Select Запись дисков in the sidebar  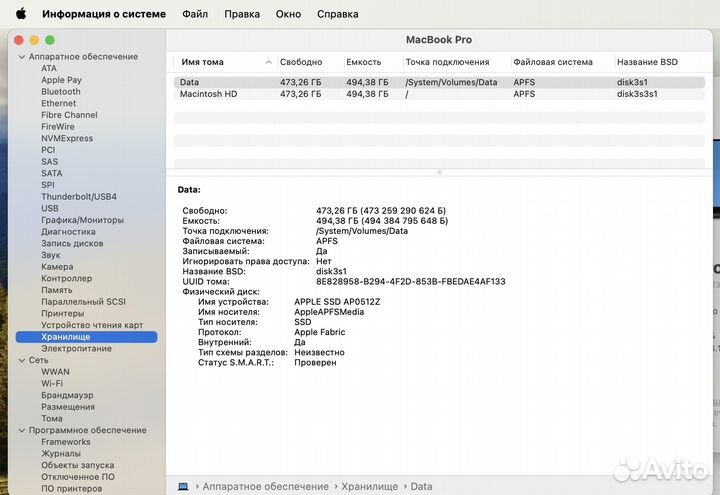pyautogui.click(x=72, y=243)
